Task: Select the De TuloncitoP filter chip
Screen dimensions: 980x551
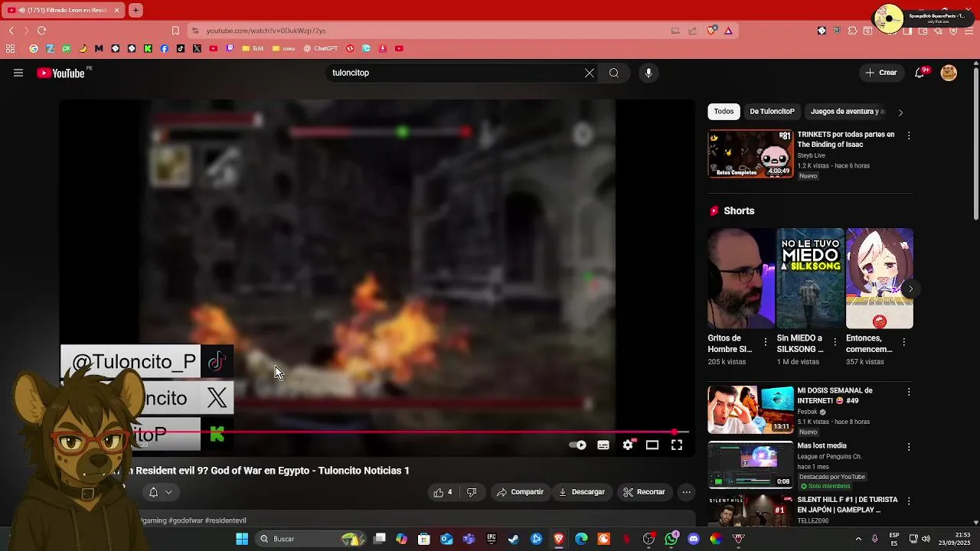Action: point(772,112)
